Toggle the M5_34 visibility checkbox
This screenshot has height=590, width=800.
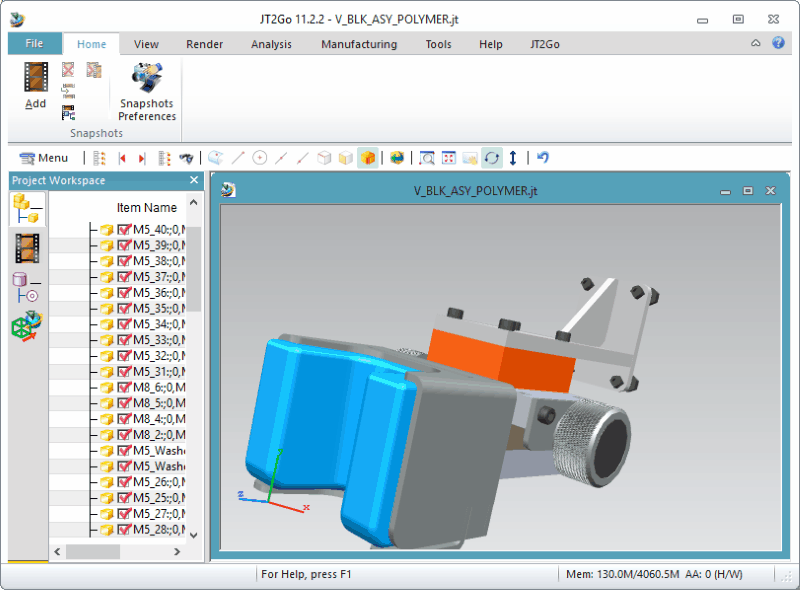pyautogui.click(x=124, y=324)
